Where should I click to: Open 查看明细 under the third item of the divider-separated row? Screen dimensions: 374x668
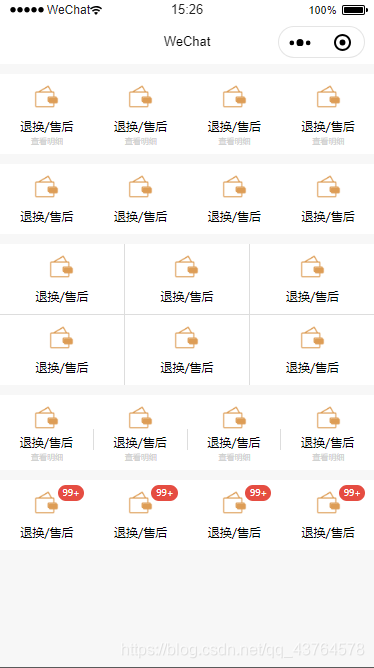[x=234, y=458]
